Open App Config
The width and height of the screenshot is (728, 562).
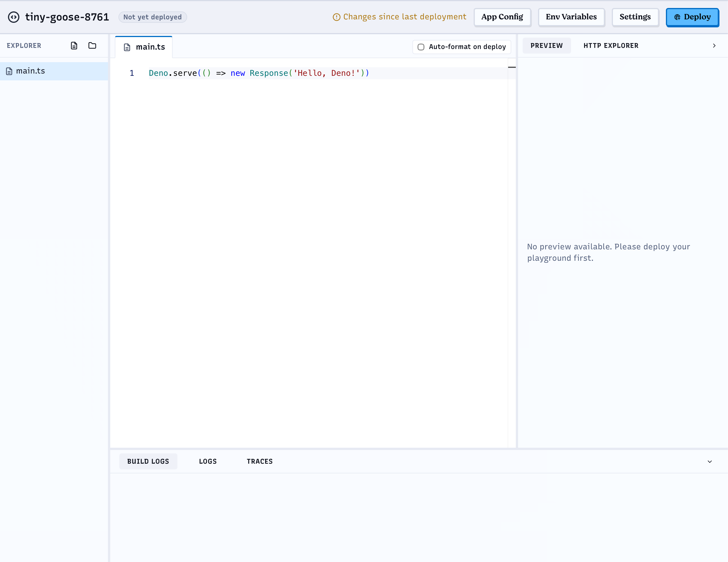tap(502, 17)
